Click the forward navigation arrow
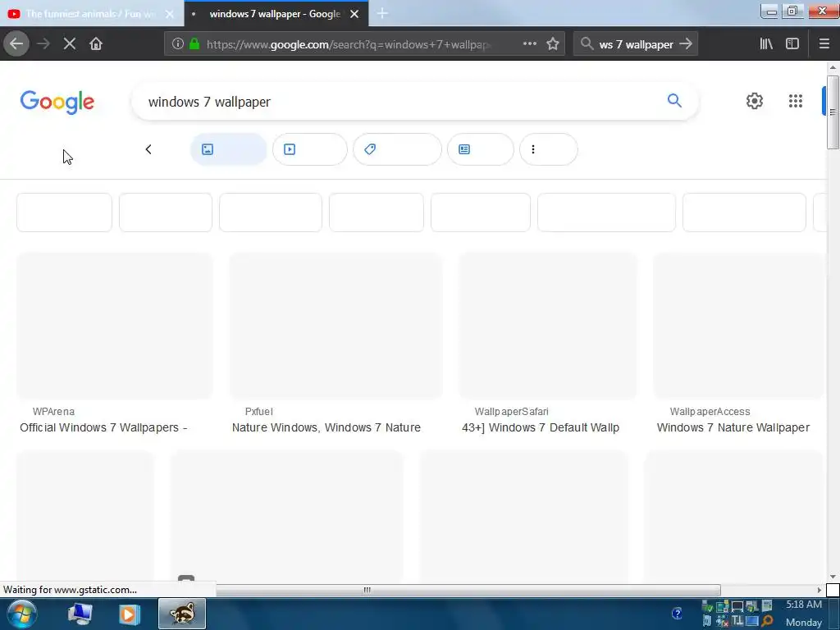 [x=43, y=44]
